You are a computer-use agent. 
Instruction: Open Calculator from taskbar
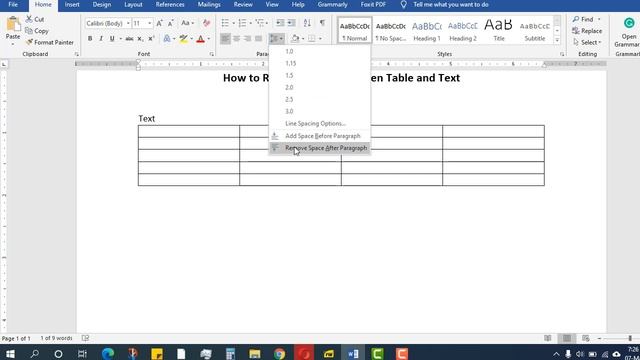231,353
